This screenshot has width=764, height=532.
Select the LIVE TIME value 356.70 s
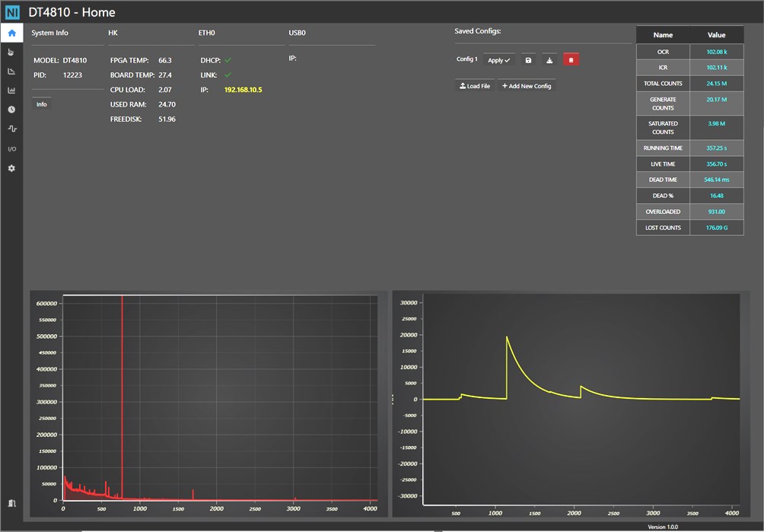[x=717, y=164]
